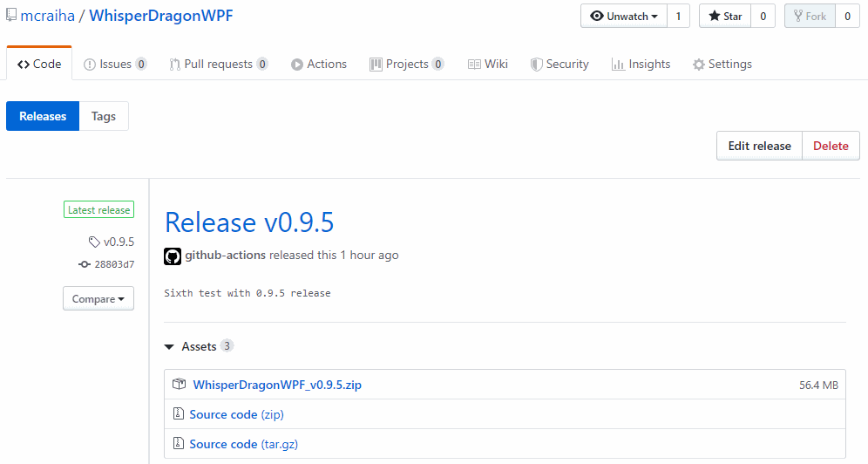This screenshot has height=464, width=868.
Task: Click the package icon beside WhisperDragonWPF_v0.9.5.zip
Action: coord(179,384)
